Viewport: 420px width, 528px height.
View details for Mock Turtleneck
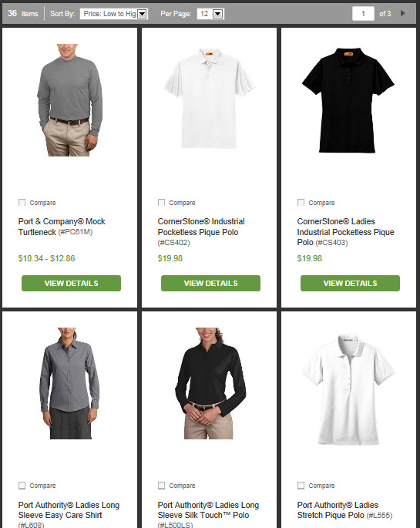(x=72, y=283)
